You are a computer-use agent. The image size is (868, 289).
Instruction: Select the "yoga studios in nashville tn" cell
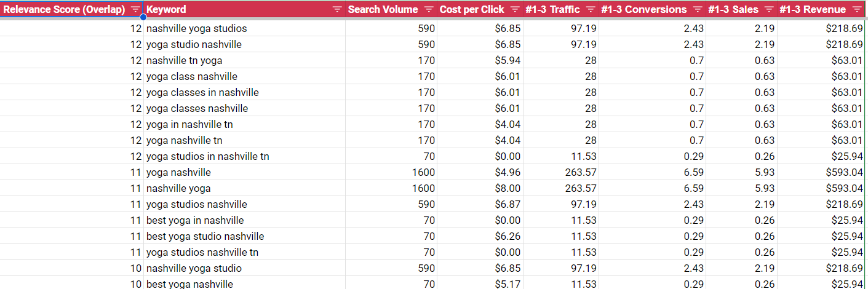pyautogui.click(x=208, y=156)
